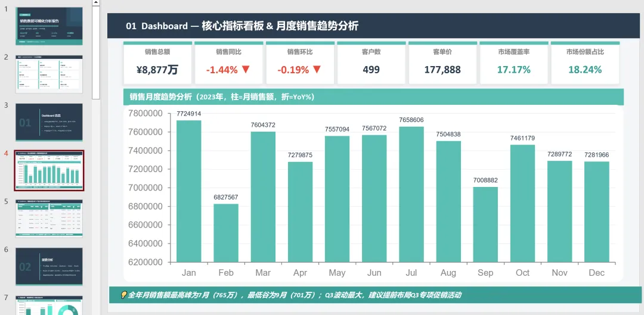The width and height of the screenshot is (644, 315).
Task: Select data label 7557094
Action: 337,129
